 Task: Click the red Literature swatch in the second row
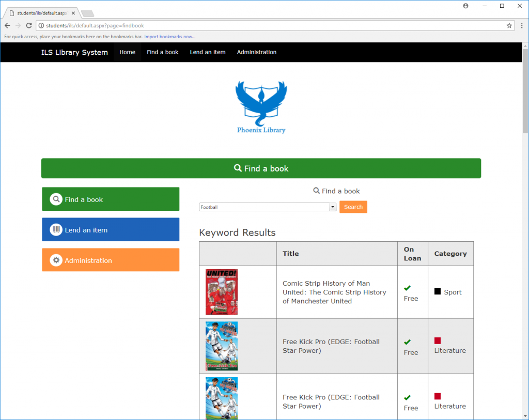(437, 341)
